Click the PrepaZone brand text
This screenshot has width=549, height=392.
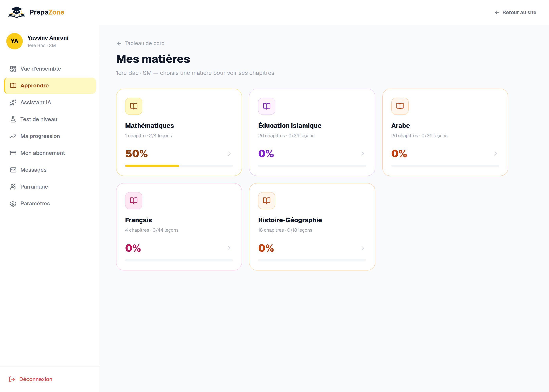47,12
